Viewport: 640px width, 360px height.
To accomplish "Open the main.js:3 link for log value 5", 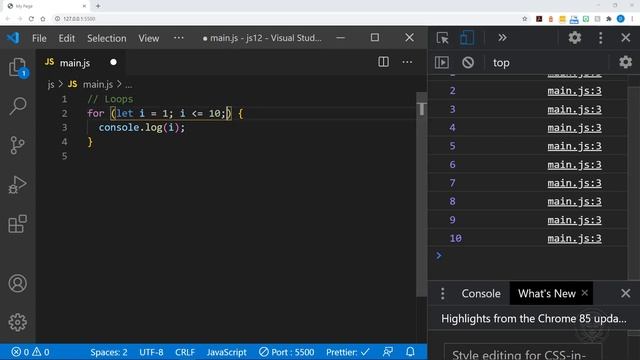I will [x=574, y=146].
